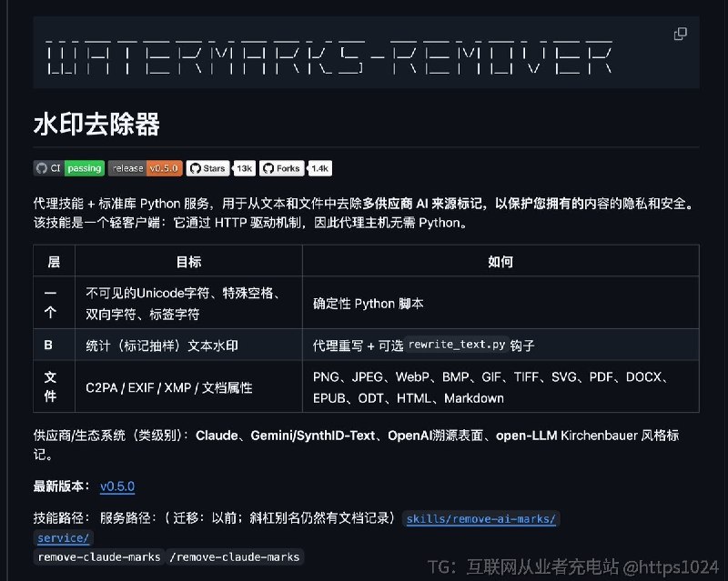
Task: Open the 1.4k forks count badge
Action: tap(320, 168)
